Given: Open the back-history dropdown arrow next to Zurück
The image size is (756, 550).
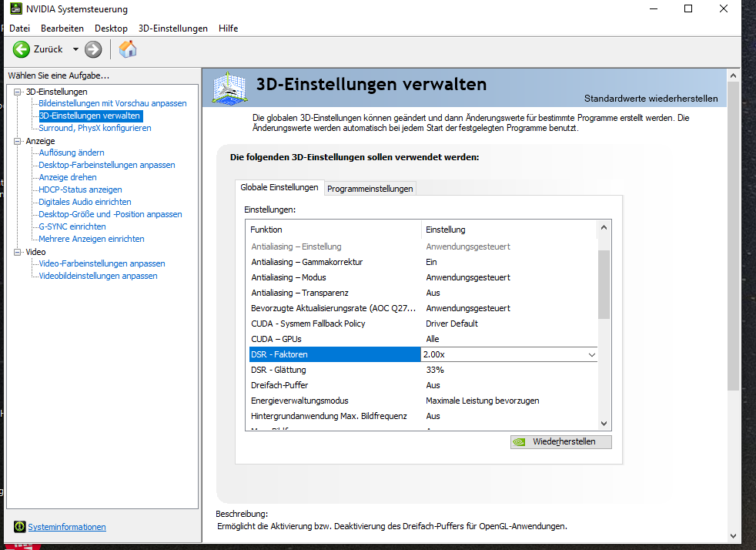Looking at the screenshot, I should point(75,49).
